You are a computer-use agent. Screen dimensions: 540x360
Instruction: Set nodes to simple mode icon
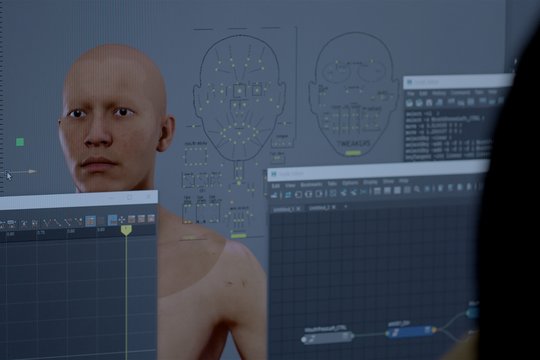coord(377,191)
